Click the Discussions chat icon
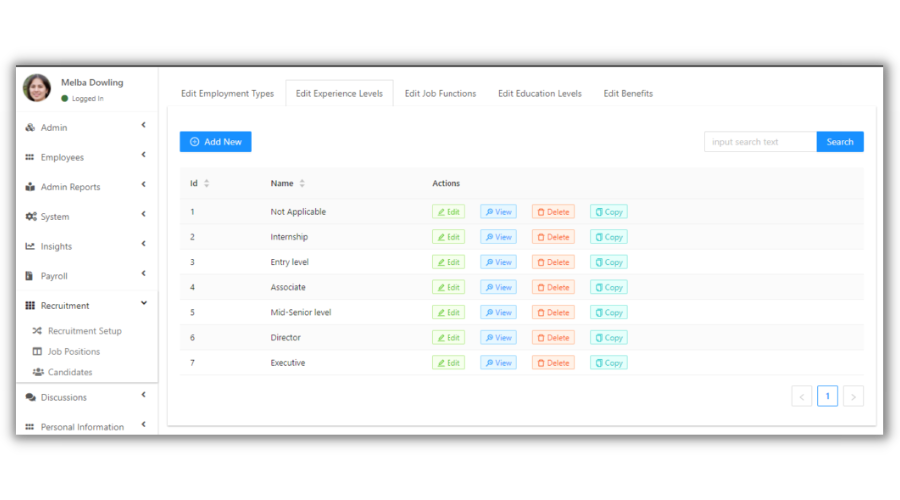900x500 pixels. click(x=30, y=398)
